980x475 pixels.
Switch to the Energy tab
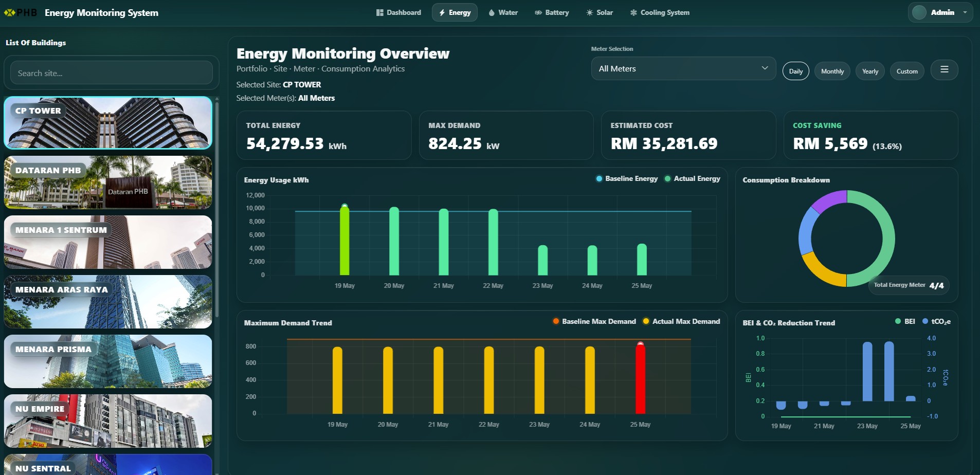(x=455, y=12)
